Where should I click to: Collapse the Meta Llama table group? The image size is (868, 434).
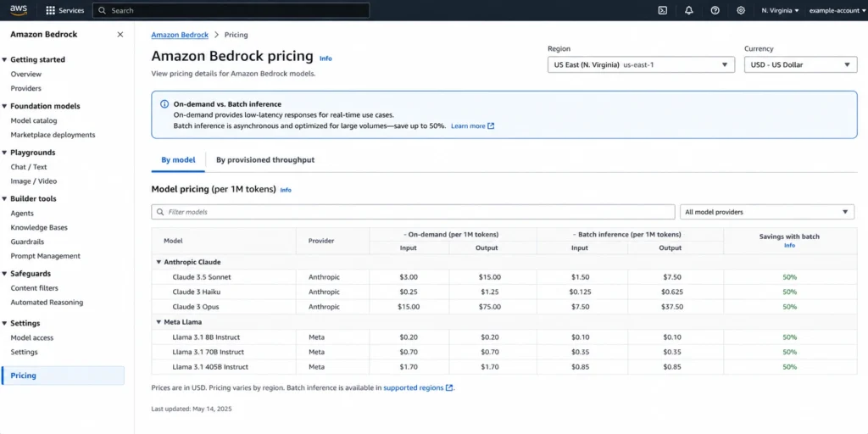tap(159, 322)
